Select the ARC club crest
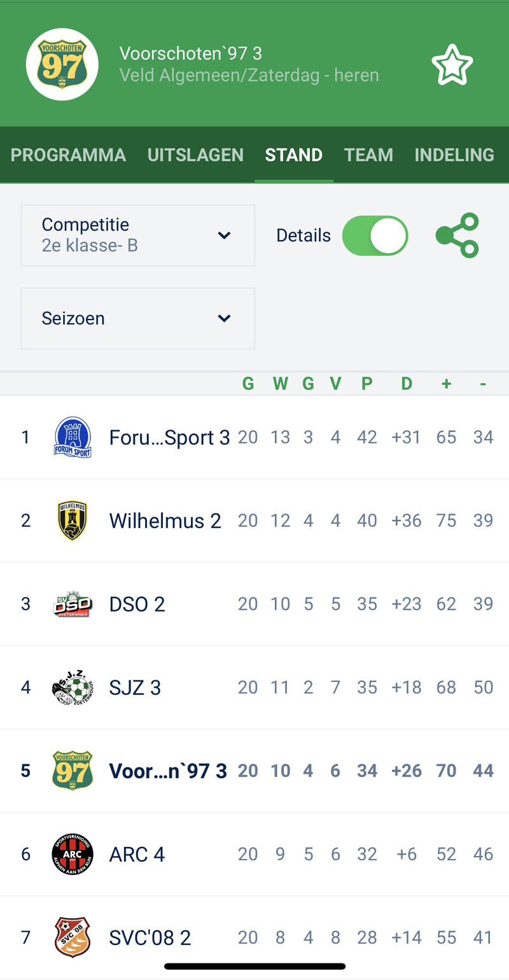 (73, 854)
